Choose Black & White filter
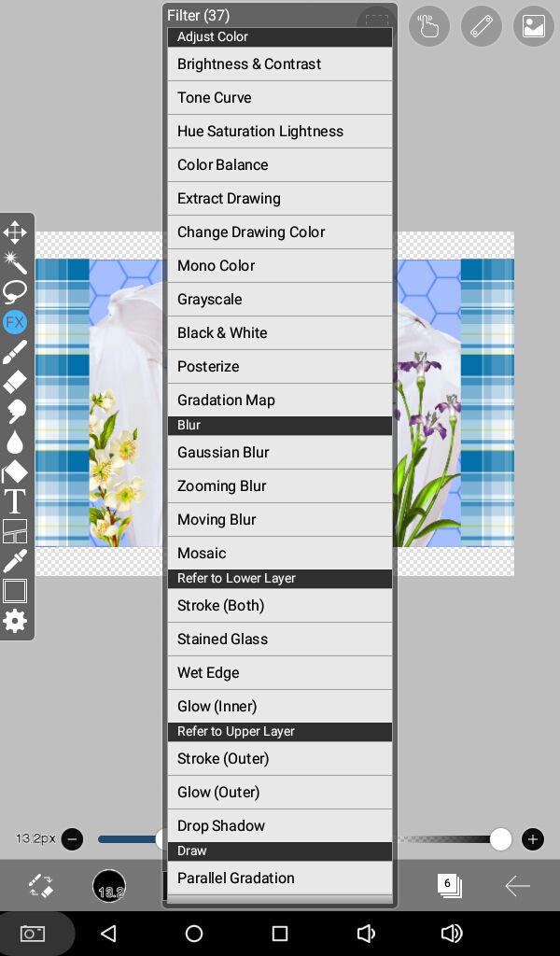The height and width of the screenshot is (956, 560). 280,332
